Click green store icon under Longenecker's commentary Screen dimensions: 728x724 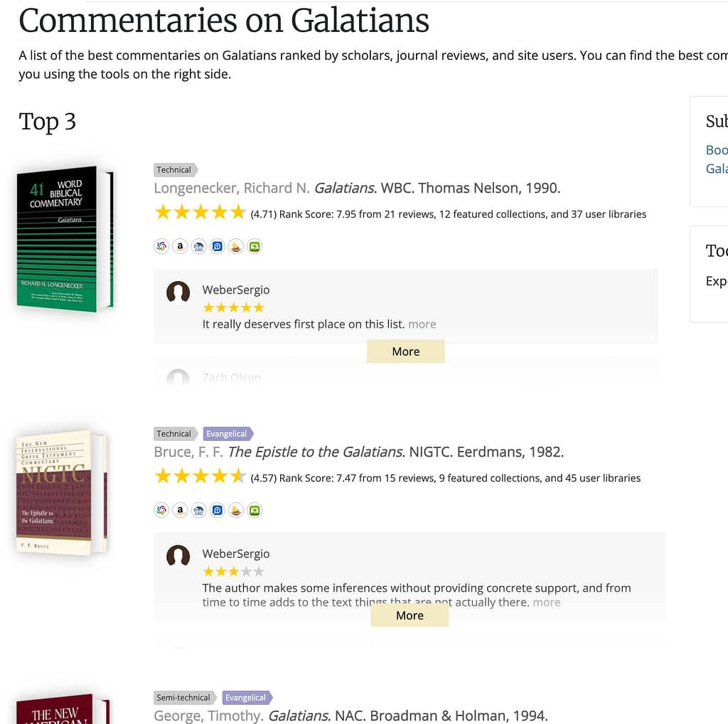click(255, 247)
